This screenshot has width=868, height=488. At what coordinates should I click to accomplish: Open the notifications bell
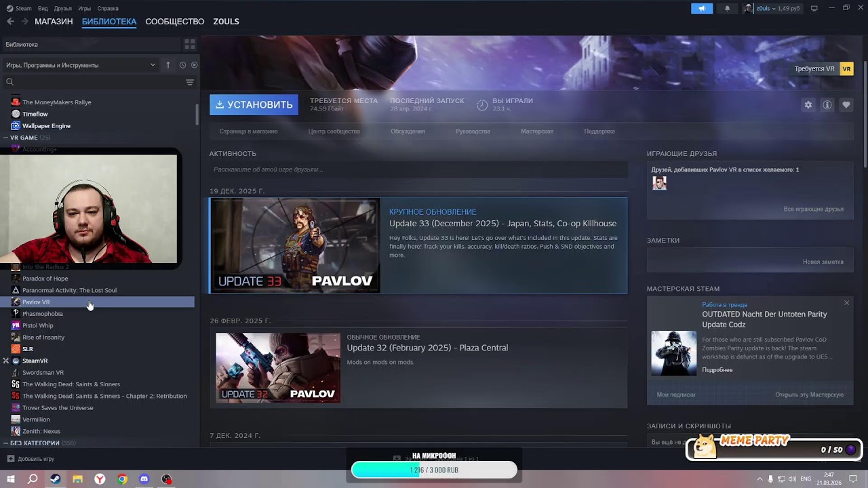pyautogui.click(x=728, y=8)
